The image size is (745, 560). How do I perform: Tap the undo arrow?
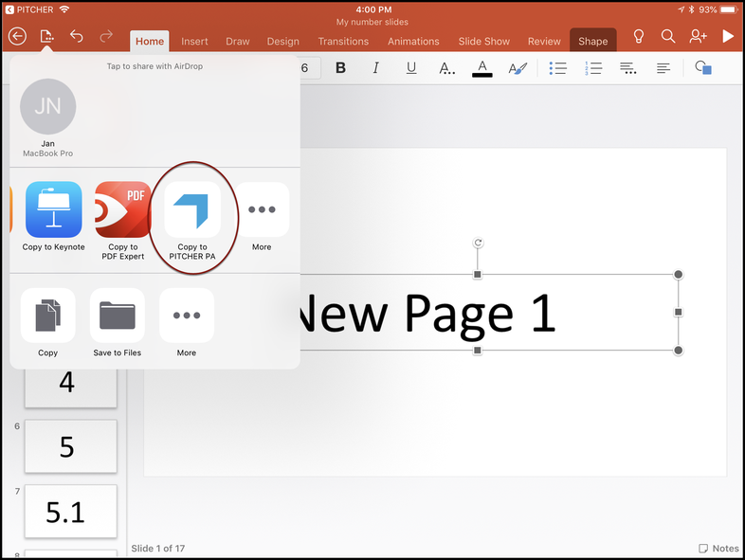click(x=77, y=37)
